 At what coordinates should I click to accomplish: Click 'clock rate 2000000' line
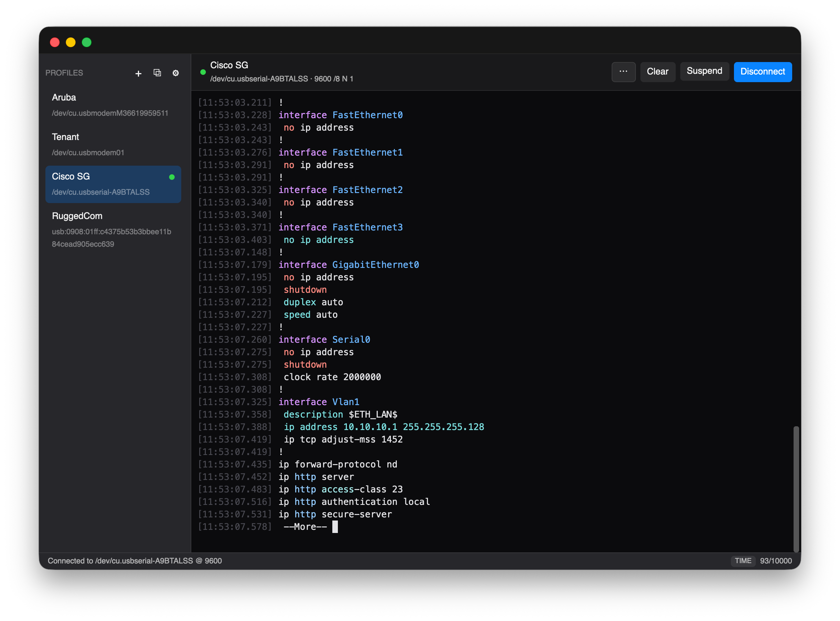coord(332,377)
